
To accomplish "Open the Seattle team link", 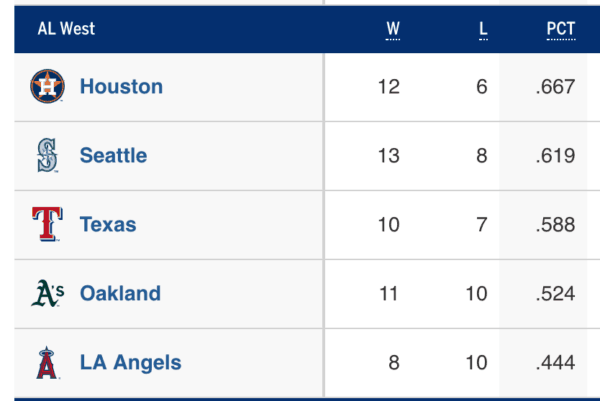I will [113, 156].
